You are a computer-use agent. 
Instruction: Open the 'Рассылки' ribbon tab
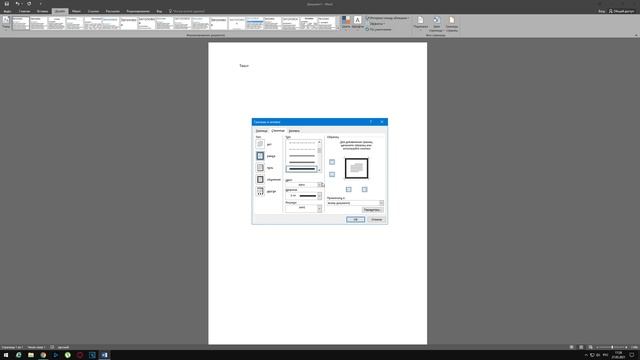(113, 11)
